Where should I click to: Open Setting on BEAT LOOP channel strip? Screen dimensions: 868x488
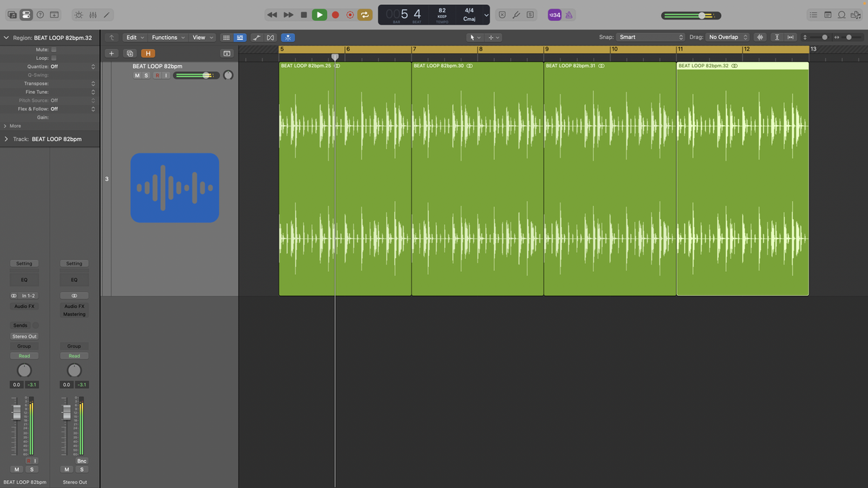coord(24,264)
